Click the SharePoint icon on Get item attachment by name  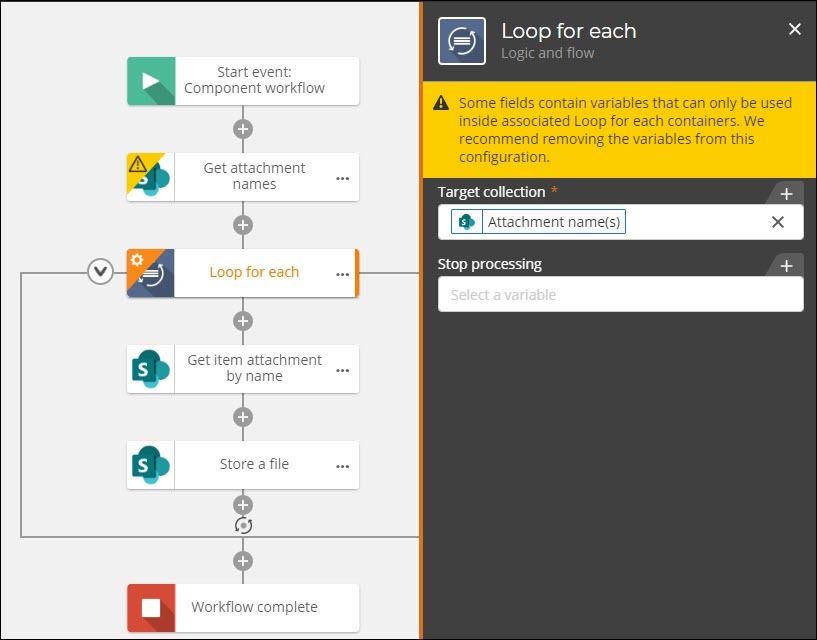pos(151,369)
